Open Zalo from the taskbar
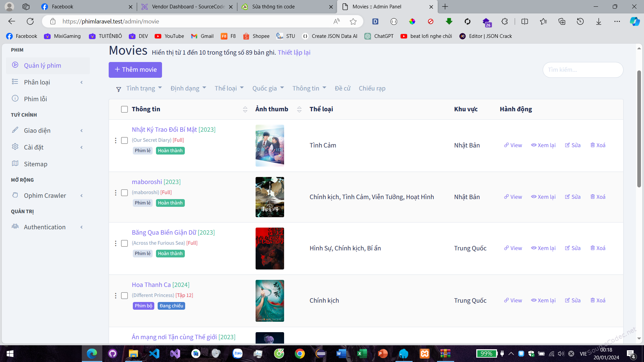The image size is (644, 362). coord(237,353)
